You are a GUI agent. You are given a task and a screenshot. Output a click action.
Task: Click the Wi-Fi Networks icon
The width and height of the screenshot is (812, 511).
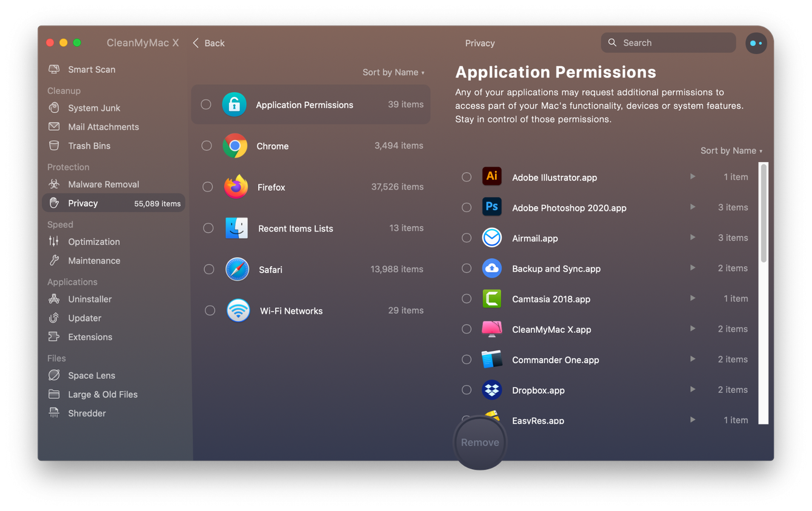pyautogui.click(x=238, y=310)
